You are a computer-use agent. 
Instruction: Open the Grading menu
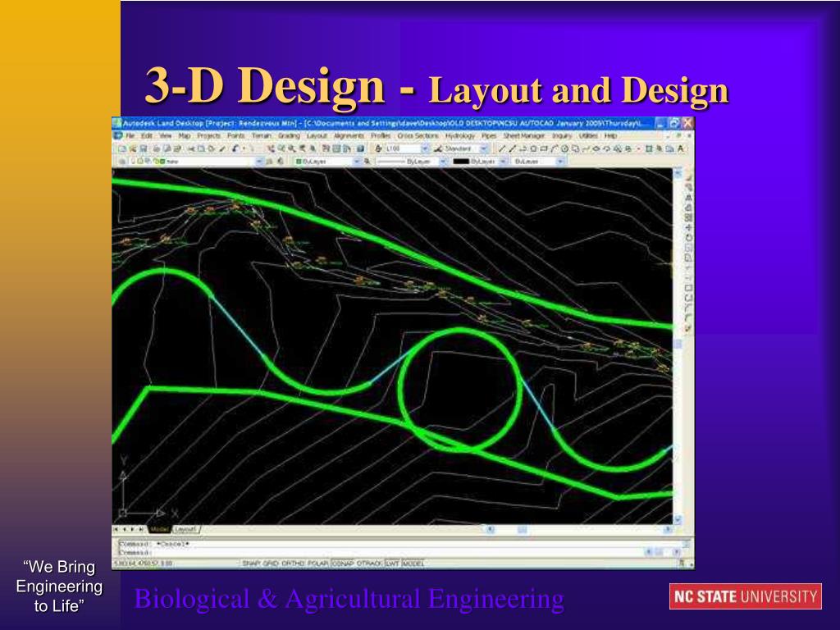point(289,136)
